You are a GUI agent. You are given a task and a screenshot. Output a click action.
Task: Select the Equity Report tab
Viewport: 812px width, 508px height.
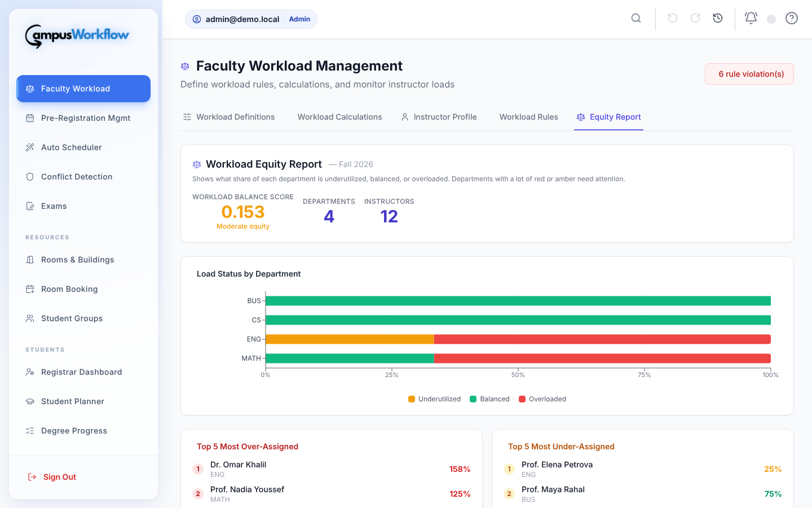point(608,117)
